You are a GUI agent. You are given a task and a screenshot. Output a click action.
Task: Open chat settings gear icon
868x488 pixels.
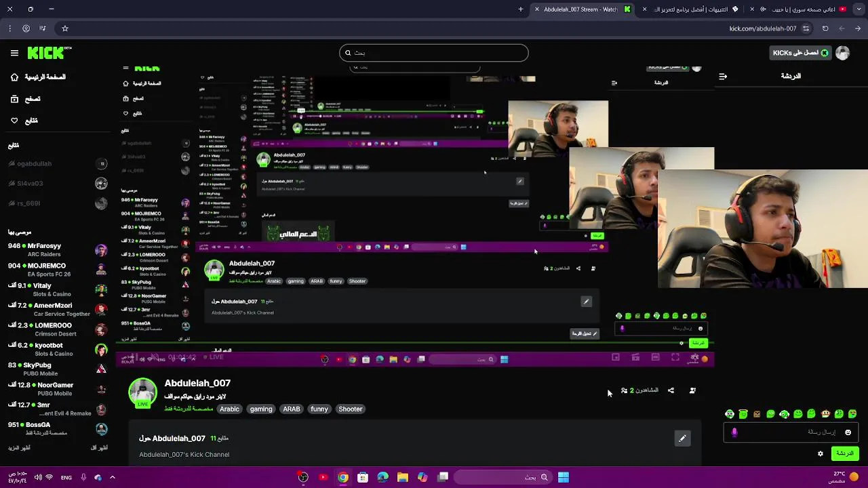click(x=821, y=453)
